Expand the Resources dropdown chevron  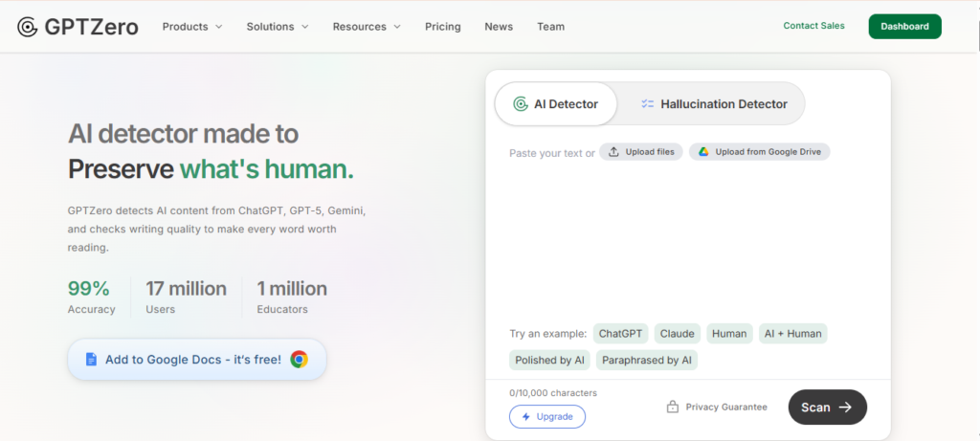pyautogui.click(x=397, y=27)
